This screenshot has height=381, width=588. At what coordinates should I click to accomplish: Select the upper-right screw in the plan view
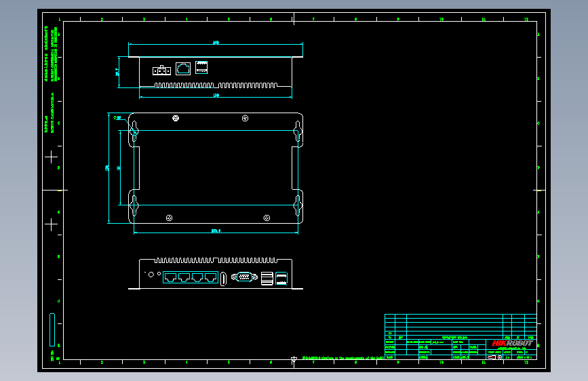246,118
